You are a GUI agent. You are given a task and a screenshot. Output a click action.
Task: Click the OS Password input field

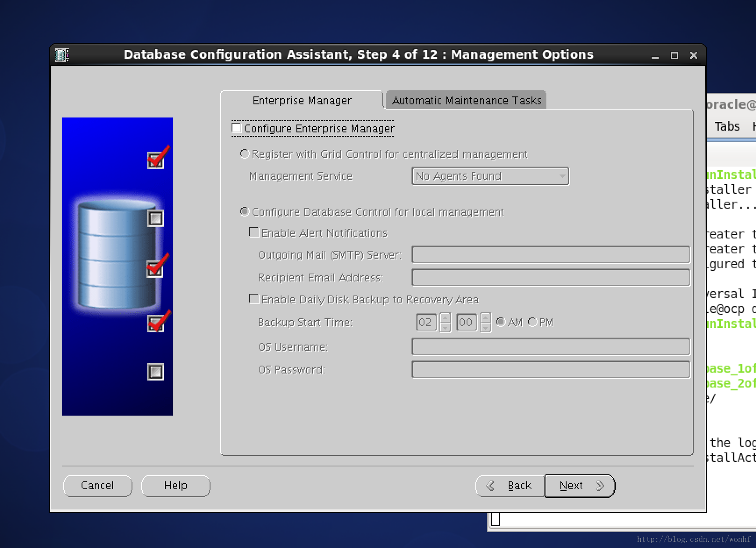coord(551,370)
